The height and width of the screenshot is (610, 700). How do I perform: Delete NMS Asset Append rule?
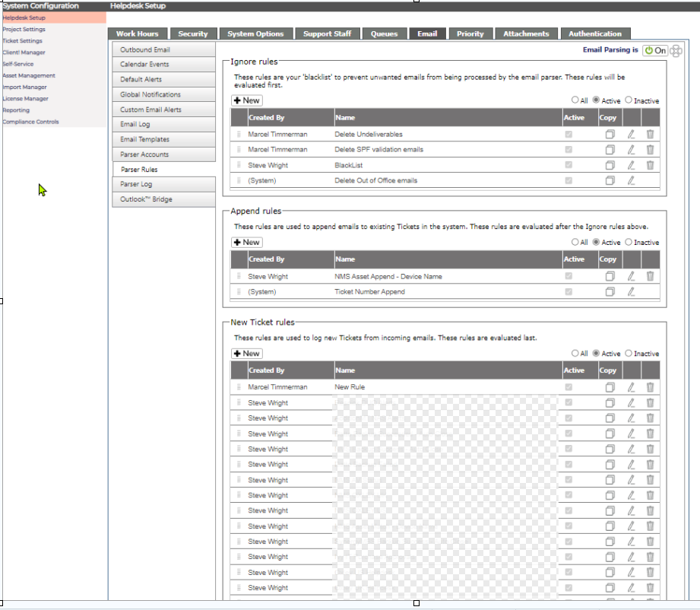(x=650, y=276)
